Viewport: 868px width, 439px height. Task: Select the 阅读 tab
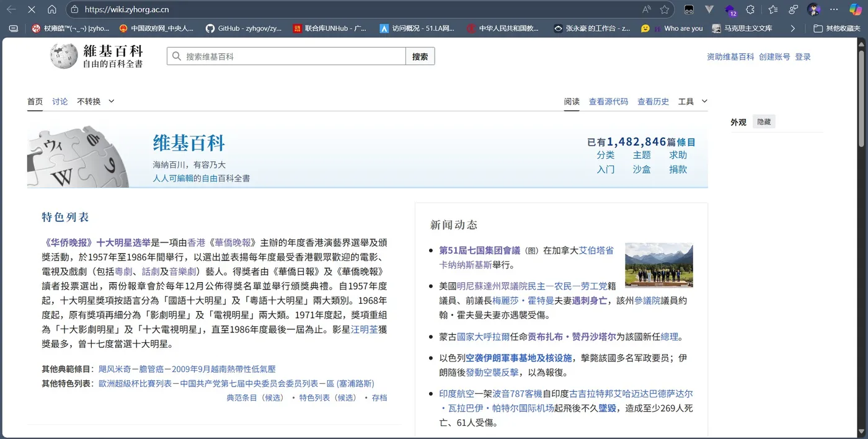coord(572,101)
